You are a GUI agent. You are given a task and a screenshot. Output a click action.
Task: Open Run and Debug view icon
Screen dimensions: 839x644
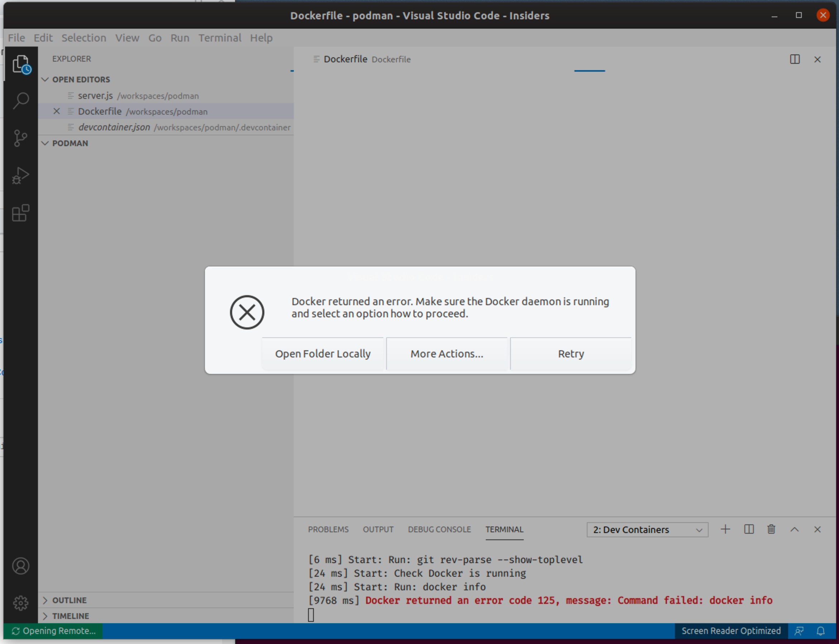(21, 176)
